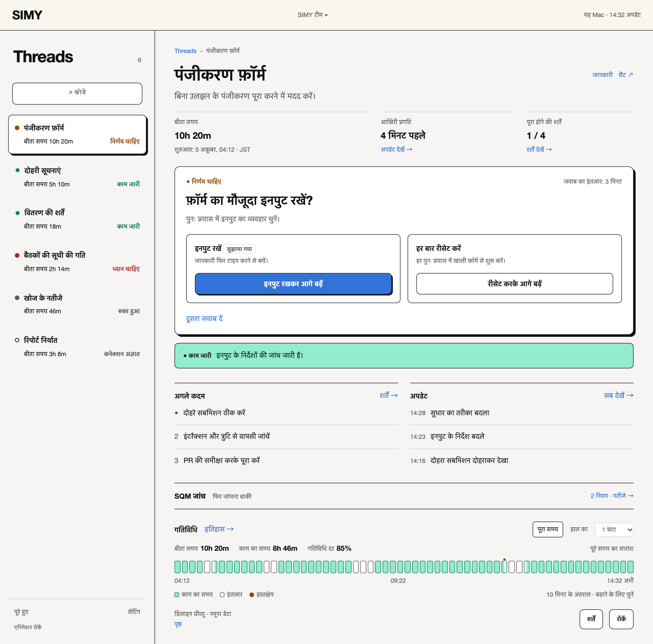
Task: Follow the शर्तें देखें arrow link
Action: [539, 149]
